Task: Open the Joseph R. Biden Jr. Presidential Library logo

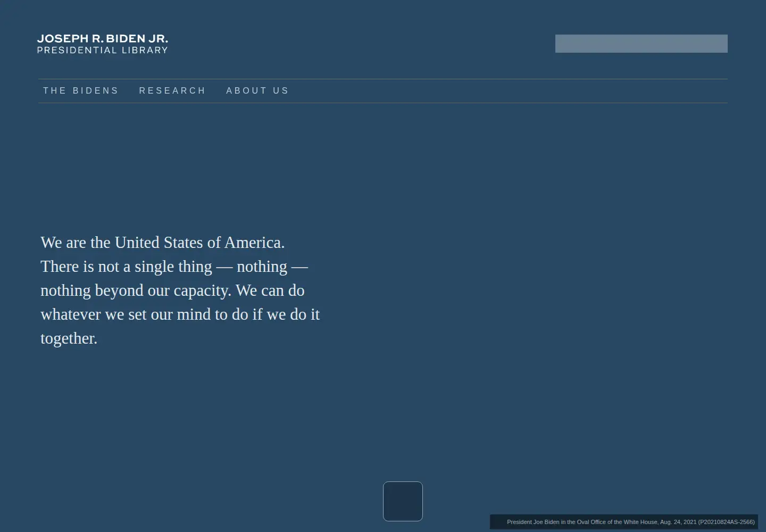Action: (x=103, y=44)
